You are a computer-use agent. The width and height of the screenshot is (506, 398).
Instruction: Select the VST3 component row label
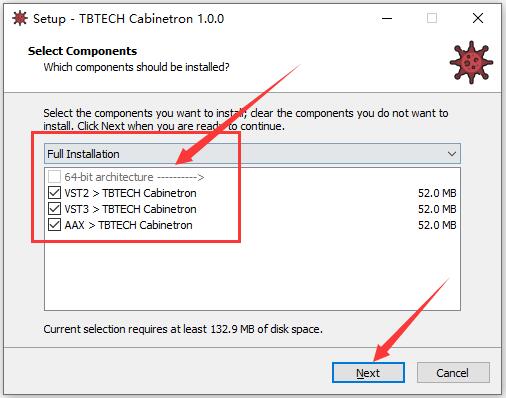[x=130, y=209]
